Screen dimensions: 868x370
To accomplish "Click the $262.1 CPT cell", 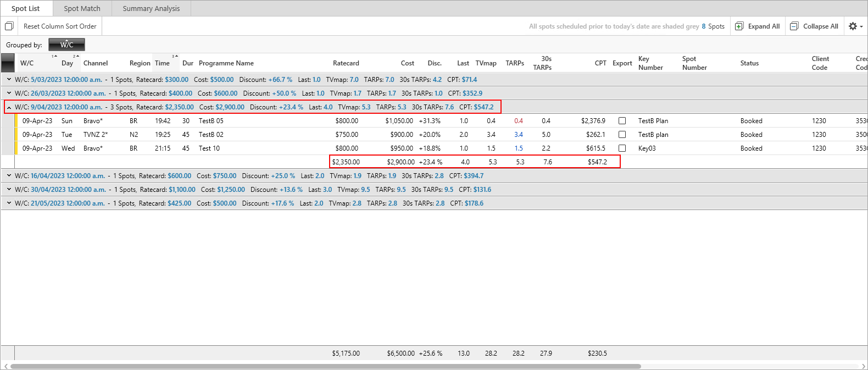I will click(596, 135).
